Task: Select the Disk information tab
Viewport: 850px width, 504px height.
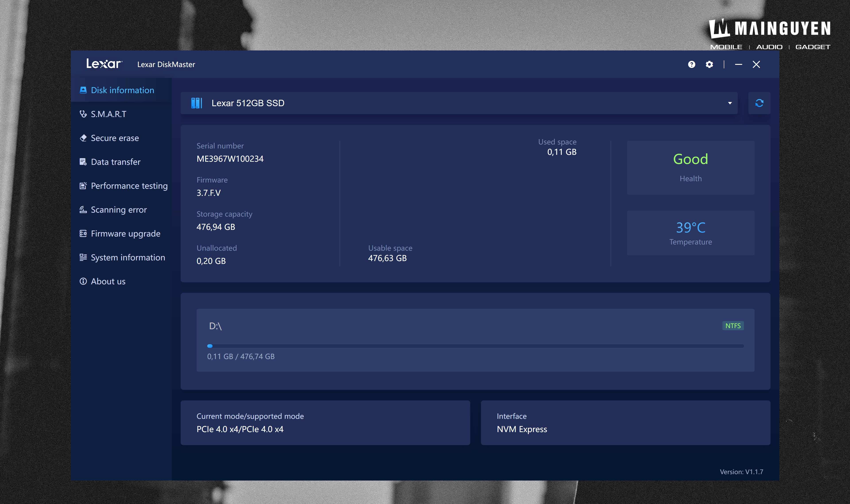Action: pos(122,90)
